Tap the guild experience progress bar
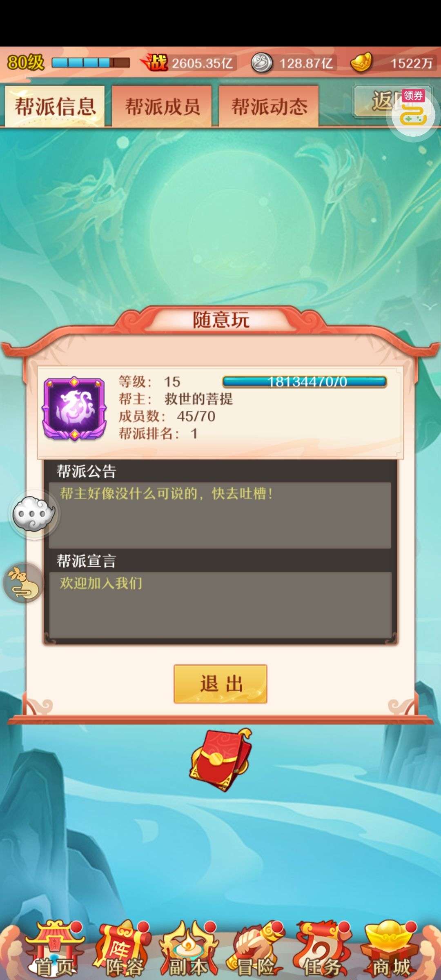The width and height of the screenshot is (441, 980). click(305, 382)
